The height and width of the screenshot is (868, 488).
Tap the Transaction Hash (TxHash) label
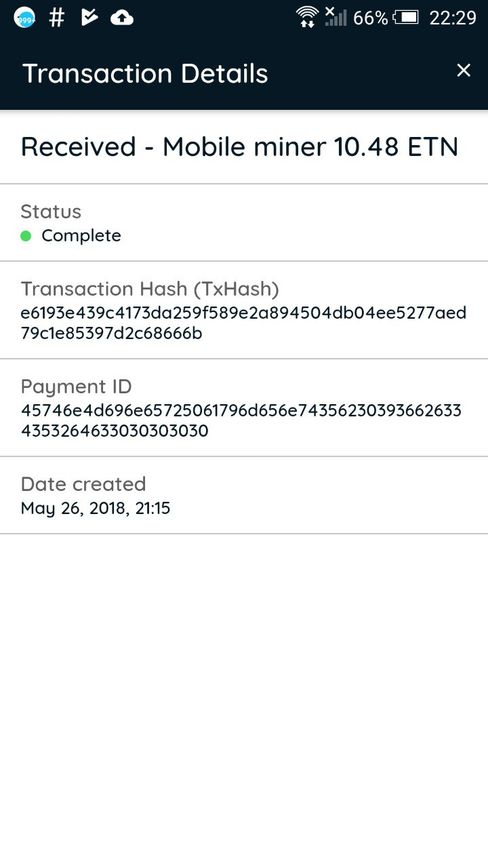click(x=150, y=289)
